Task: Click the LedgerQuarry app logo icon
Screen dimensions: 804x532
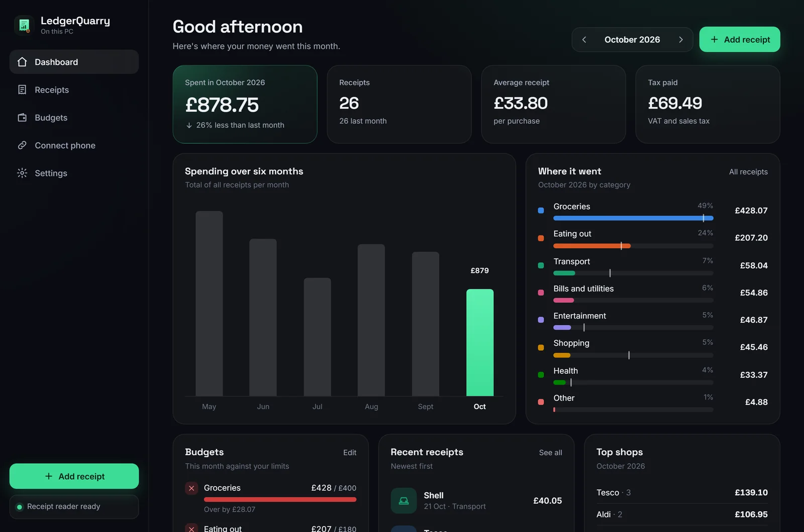Action: [x=24, y=25]
